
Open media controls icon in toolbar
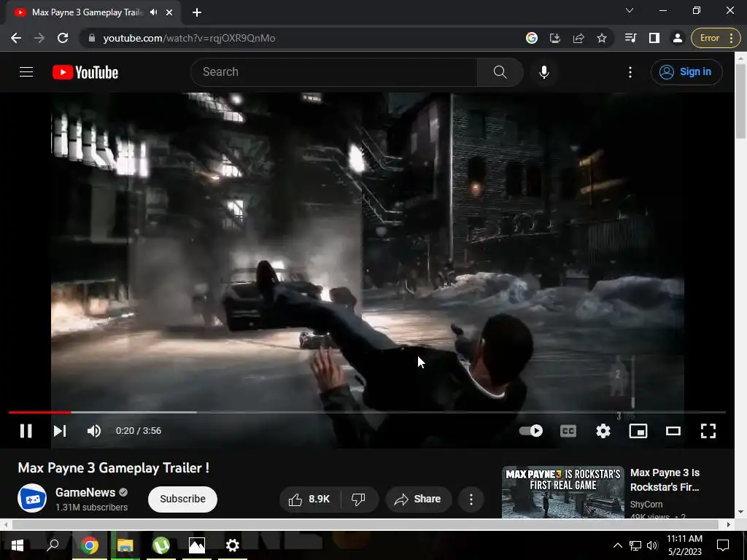click(x=631, y=38)
